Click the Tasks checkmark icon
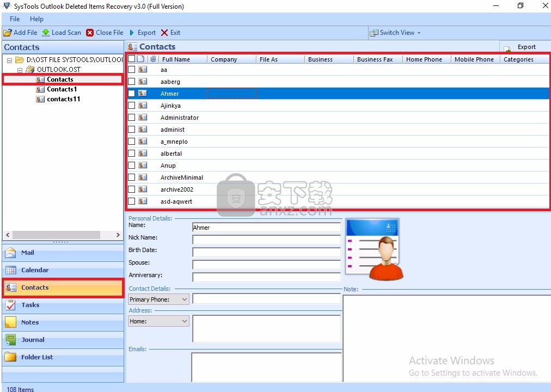 [10, 305]
